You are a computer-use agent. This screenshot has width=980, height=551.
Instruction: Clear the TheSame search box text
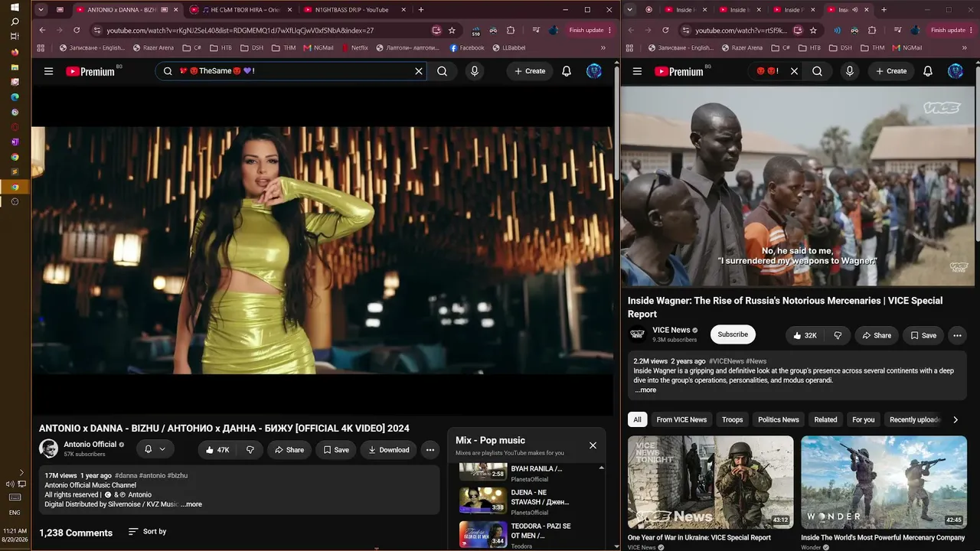pos(419,71)
